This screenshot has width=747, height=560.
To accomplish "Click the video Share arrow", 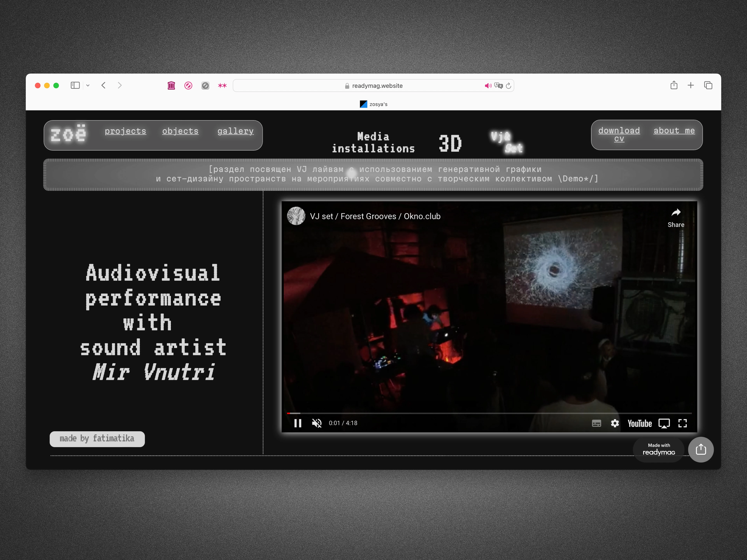I will [x=676, y=213].
